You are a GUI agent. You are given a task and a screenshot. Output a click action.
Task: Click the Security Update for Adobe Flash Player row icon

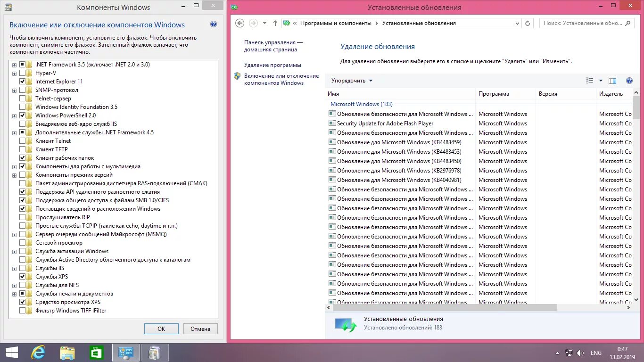[332, 123]
